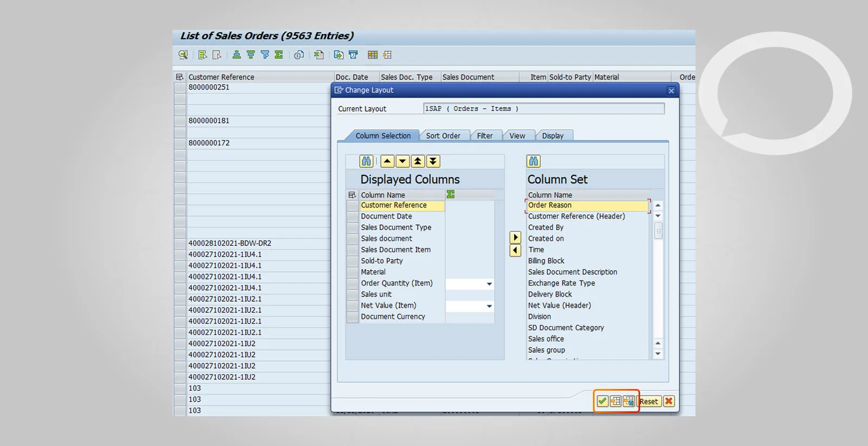This screenshot has width=868, height=446.
Task: Toggle row selector for Sales Document Item
Action: [x=353, y=250]
